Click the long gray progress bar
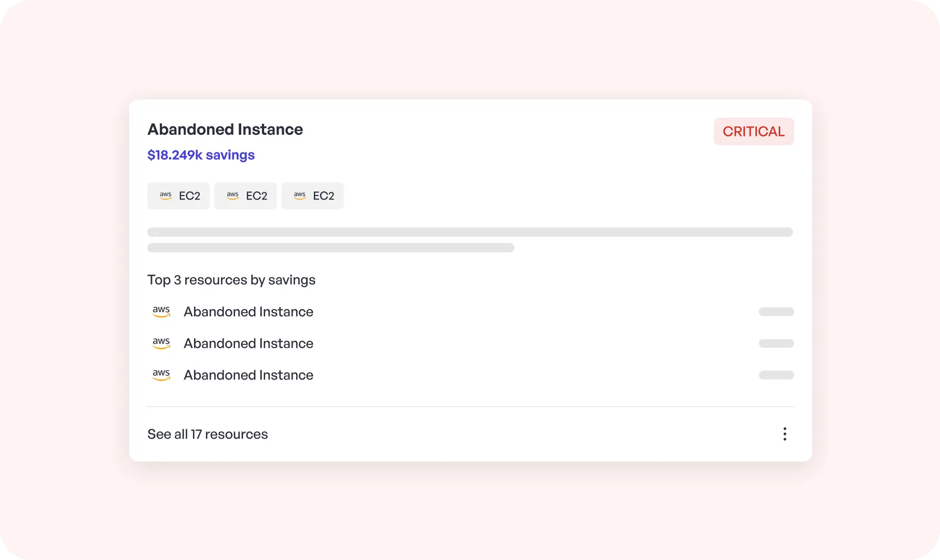 click(469, 232)
